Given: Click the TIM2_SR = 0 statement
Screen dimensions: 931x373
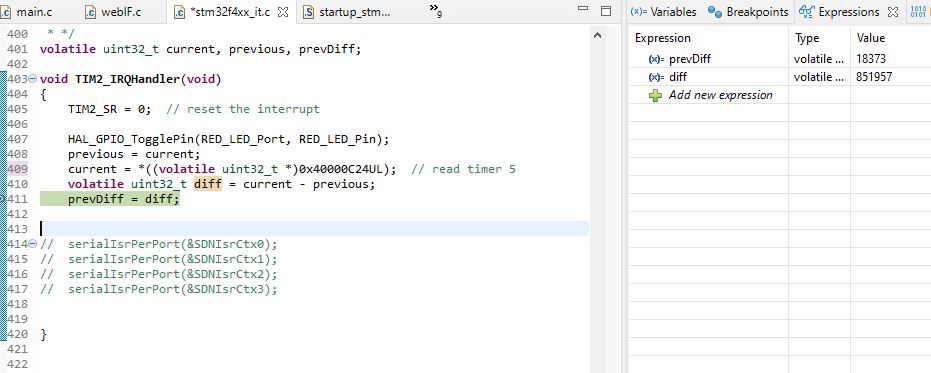Looking at the screenshot, I should pos(110,109).
